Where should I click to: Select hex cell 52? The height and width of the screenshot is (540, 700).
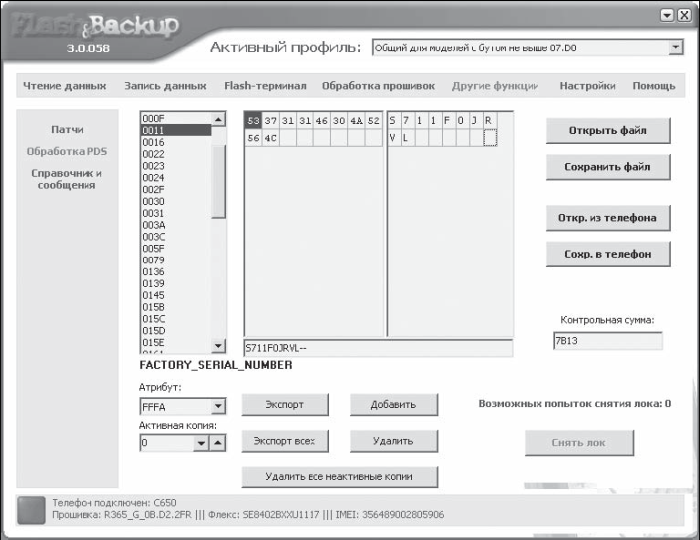(374, 120)
